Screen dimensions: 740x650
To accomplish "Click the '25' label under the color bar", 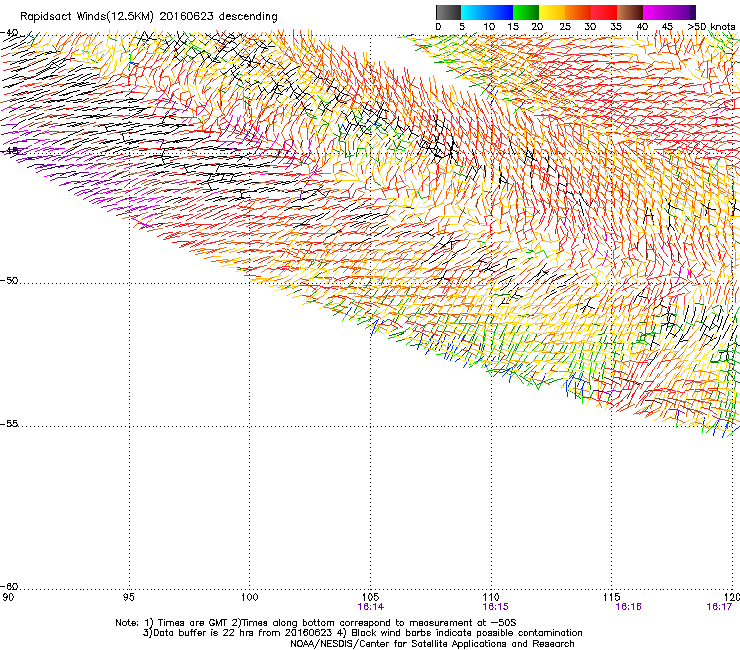I will [565, 27].
